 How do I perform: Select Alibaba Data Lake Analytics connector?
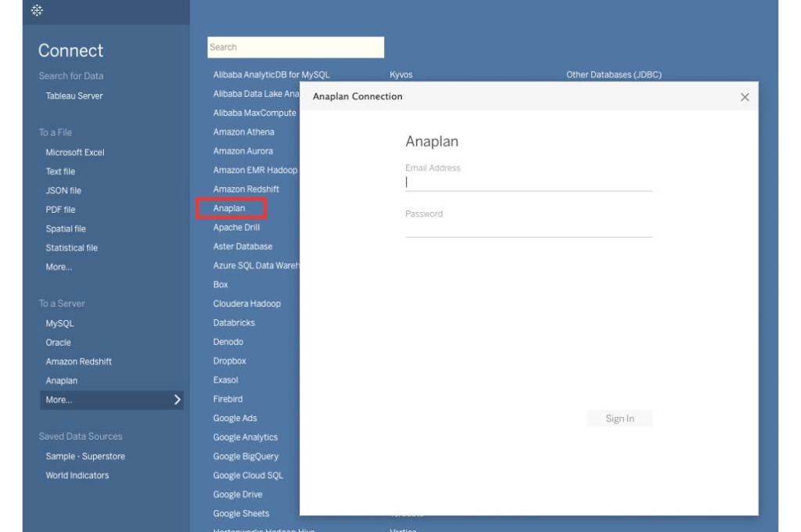(x=256, y=94)
